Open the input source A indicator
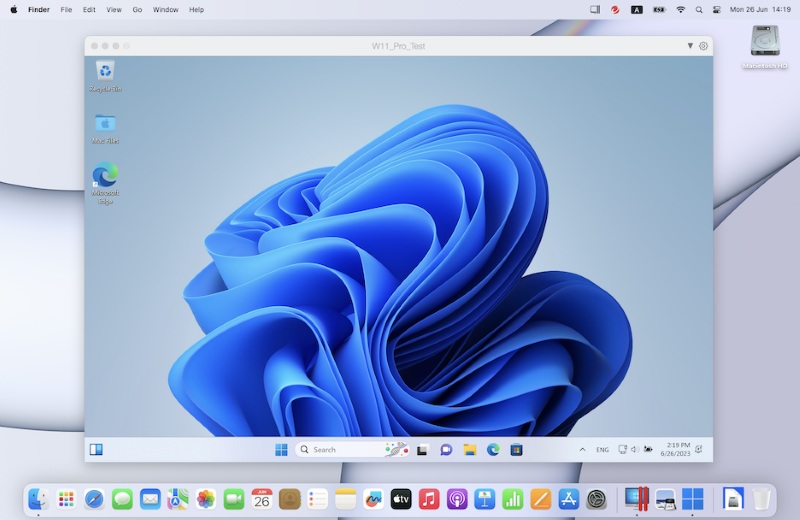This screenshot has height=520, width=800. click(x=637, y=9)
